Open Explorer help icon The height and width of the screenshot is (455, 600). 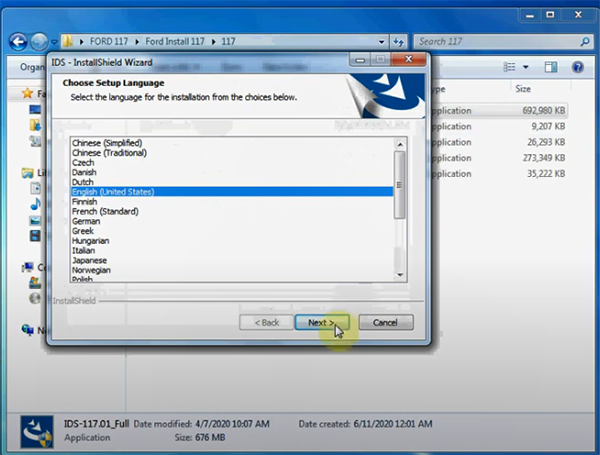578,67
